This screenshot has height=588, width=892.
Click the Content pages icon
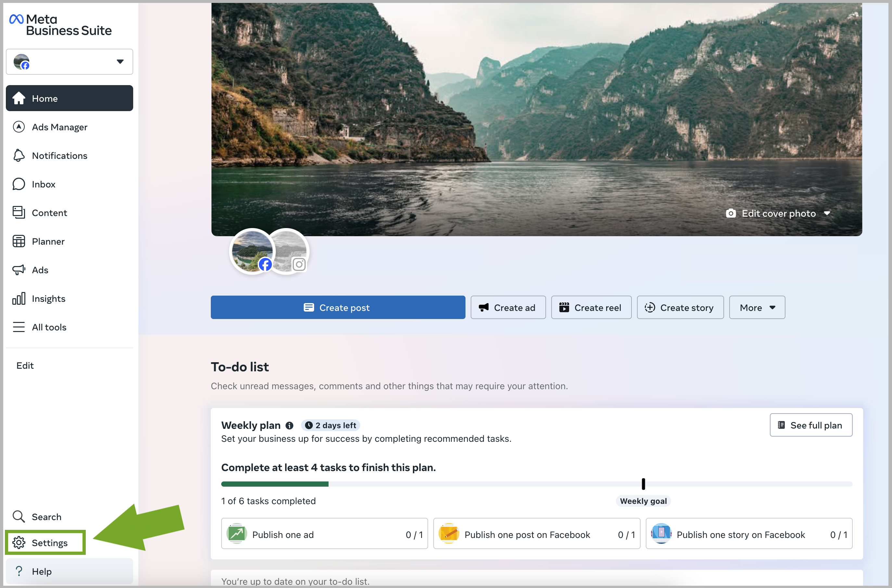(x=19, y=213)
